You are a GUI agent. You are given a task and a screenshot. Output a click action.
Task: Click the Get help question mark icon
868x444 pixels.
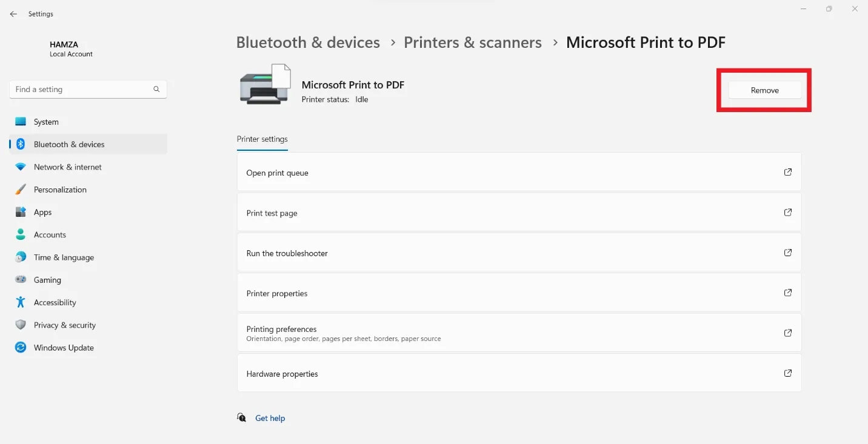241,417
